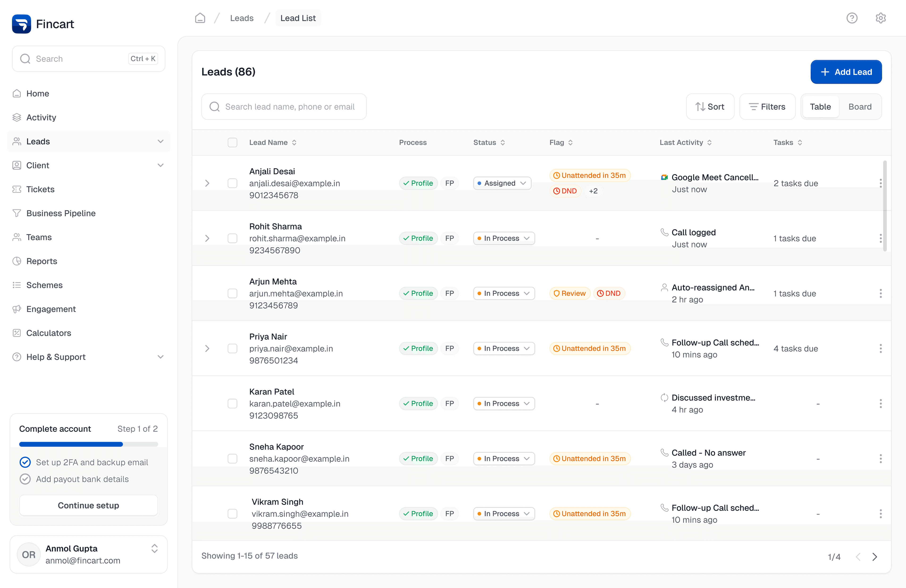The width and height of the screenshot is (906, 588).
Task: Open kebab menu for Karan Patel row
Action: tap(881, 404)
